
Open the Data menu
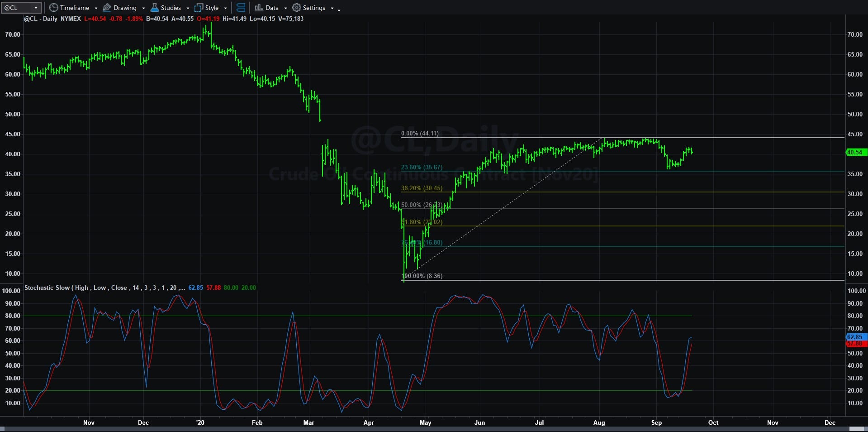(270, 8)
